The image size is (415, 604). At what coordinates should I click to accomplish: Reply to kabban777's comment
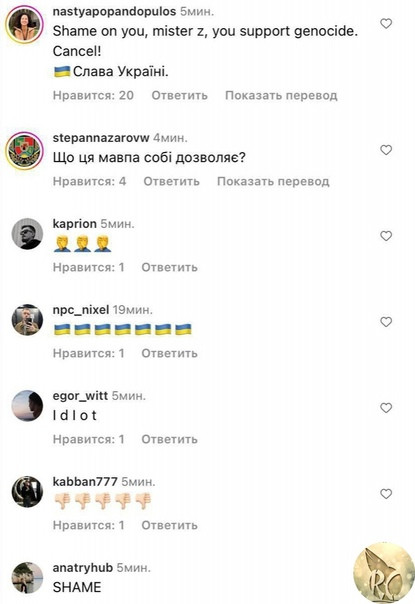coord(170,525)
